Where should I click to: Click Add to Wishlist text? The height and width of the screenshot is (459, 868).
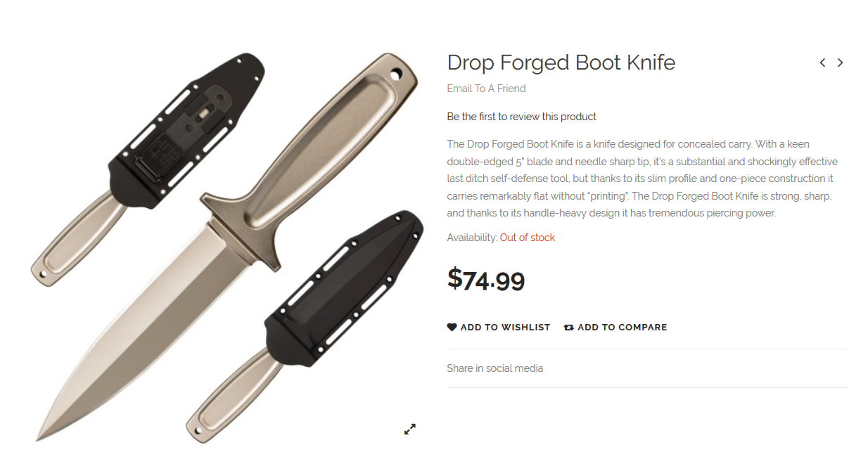click(505, 327)
